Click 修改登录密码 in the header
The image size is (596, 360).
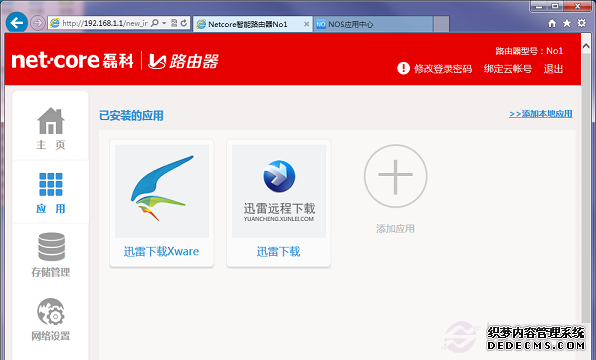pyautogui.click(x=443, y=69)
